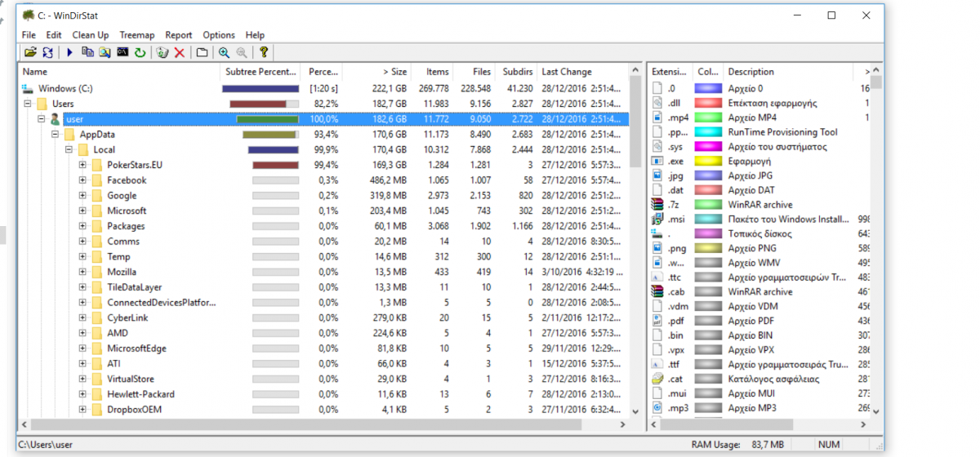Expand the PokerStars.EU folder
This screenshot has width=980, height=457.
point(82,165)
